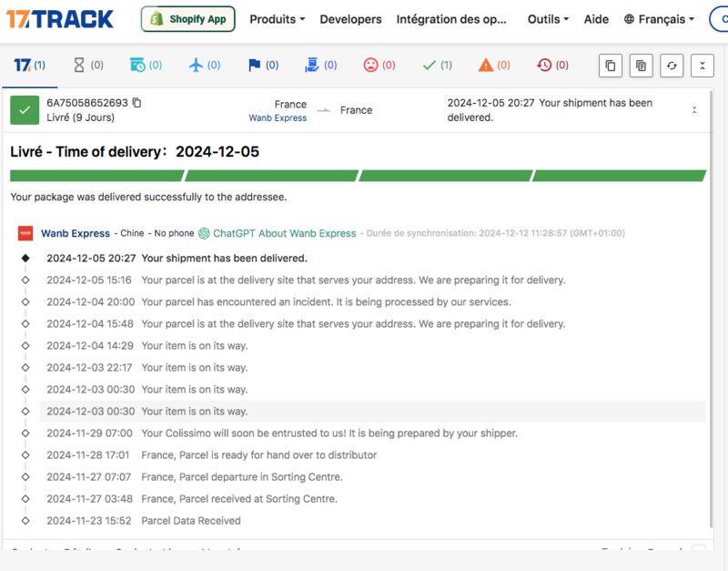Image resolution: width=728 pixels, height=571 pixels.
Task: Open the Wanb Express link in details
Action: [76, 233]
